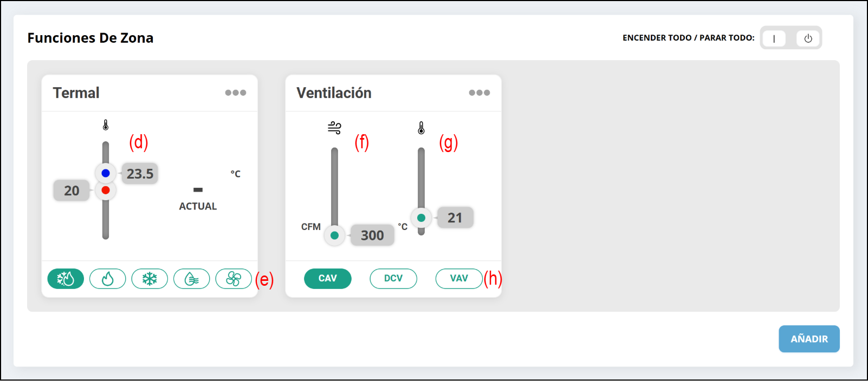The width and height of the screenshot is (868, 381).
Task: Open the Ventilación card options menu
Action: click(480, 93)
